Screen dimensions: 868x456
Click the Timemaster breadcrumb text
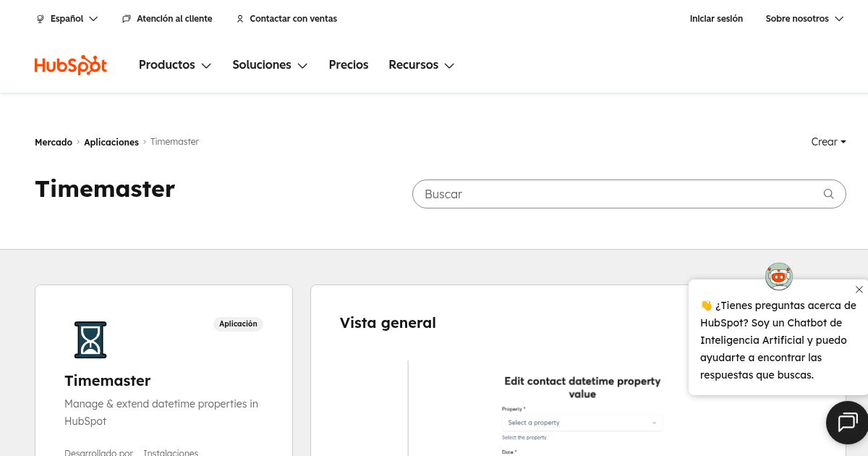[174, 142]
